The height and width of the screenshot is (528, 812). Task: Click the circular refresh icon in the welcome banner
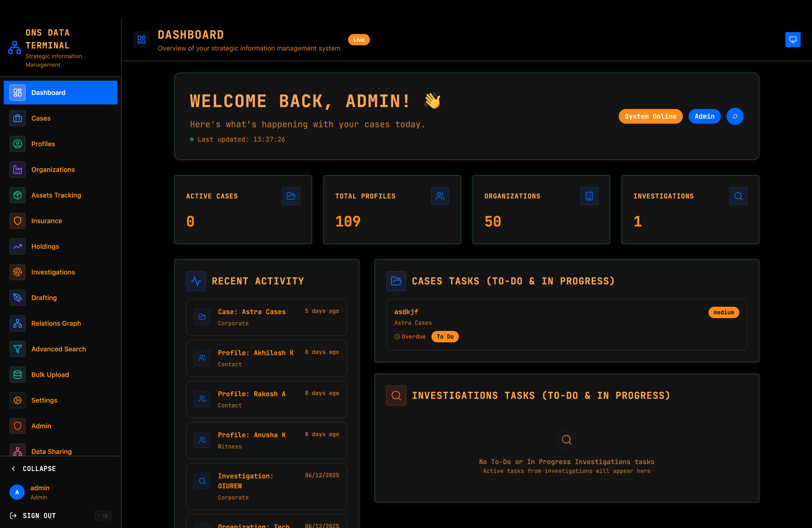click(x=735, y=116)
